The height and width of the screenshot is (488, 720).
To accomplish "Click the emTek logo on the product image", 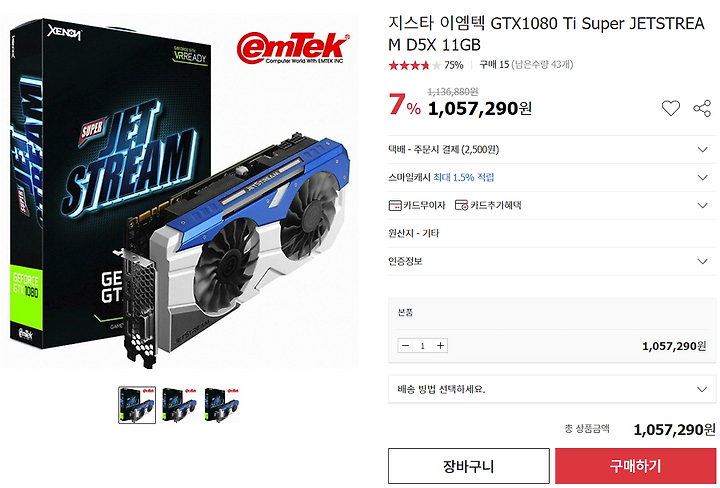I will (293, 47).
